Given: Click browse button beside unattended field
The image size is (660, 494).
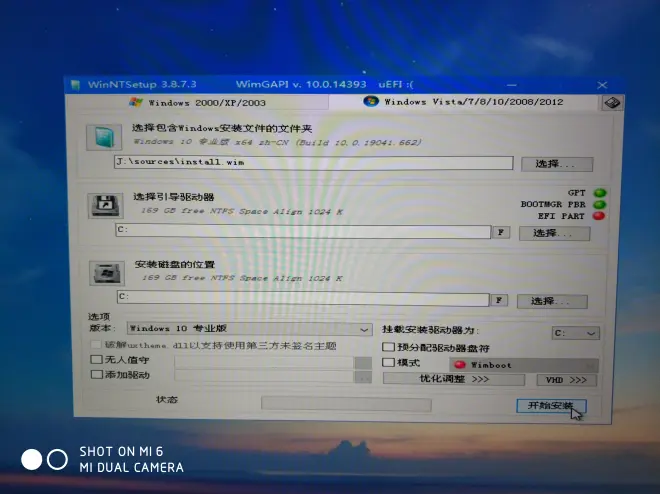Looking at the screenshot, I should (363, 363).
